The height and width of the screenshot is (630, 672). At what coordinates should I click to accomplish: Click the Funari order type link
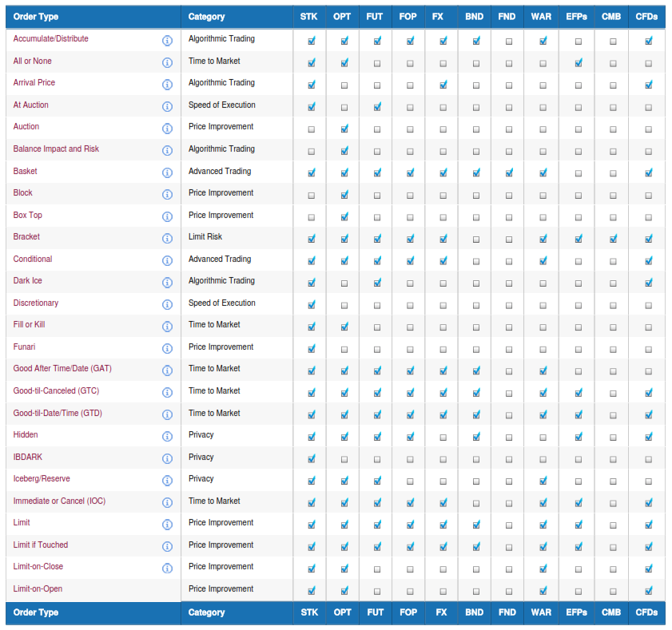pos(24,347)
